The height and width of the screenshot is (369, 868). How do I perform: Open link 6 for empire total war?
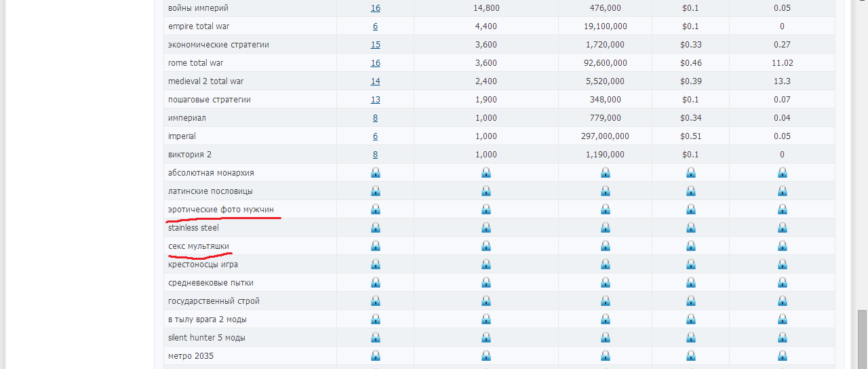coord(375,26)
